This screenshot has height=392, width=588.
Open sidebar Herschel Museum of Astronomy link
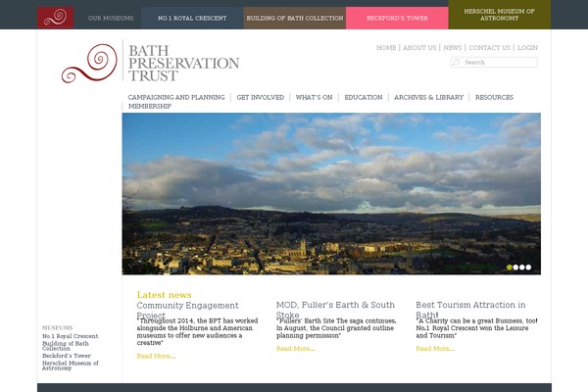tap(71, 366)
